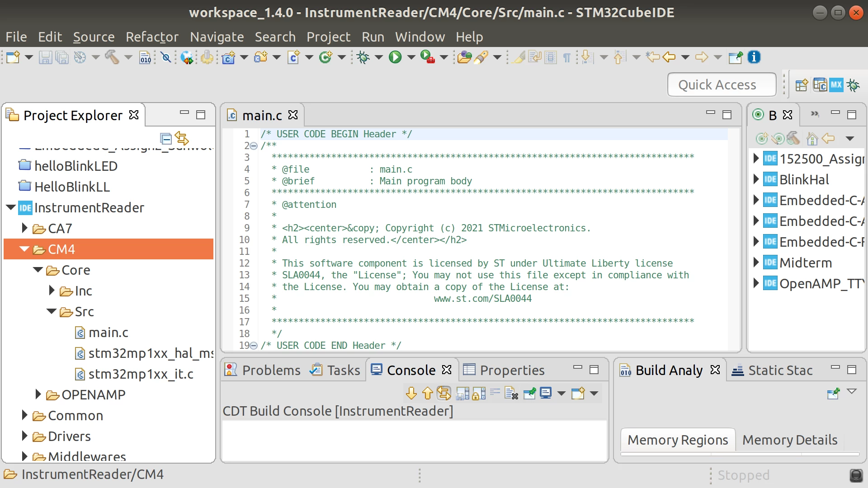
Task: Toggle Mark Occurrences highlighter
Action: click(519, 57)
